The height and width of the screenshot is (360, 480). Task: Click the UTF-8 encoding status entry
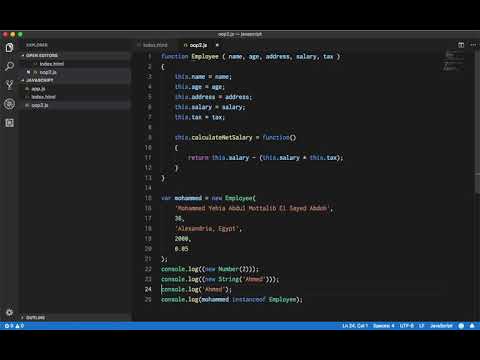tap(407, 326)
